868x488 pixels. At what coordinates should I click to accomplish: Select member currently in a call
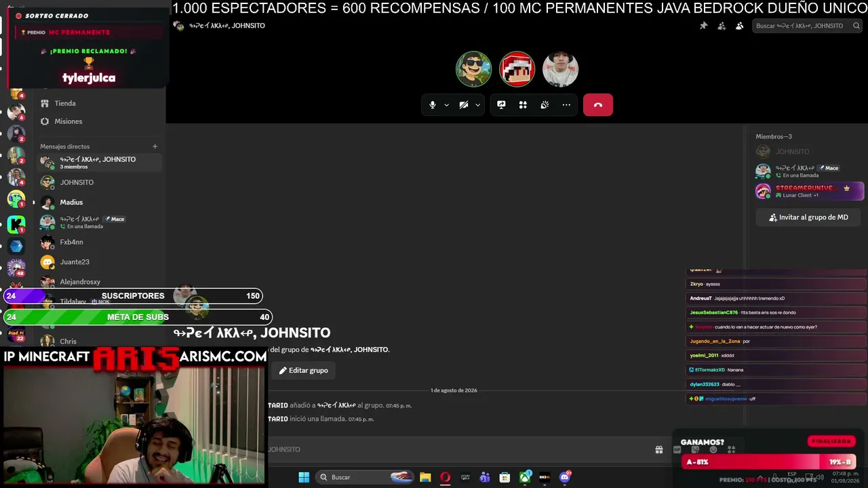click(810, 171)
